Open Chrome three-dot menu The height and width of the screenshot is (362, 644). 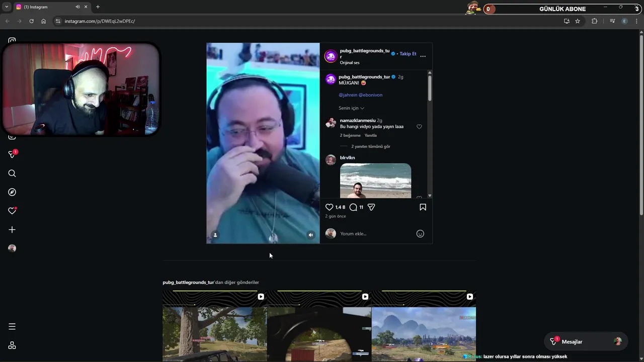coord(637,21)
